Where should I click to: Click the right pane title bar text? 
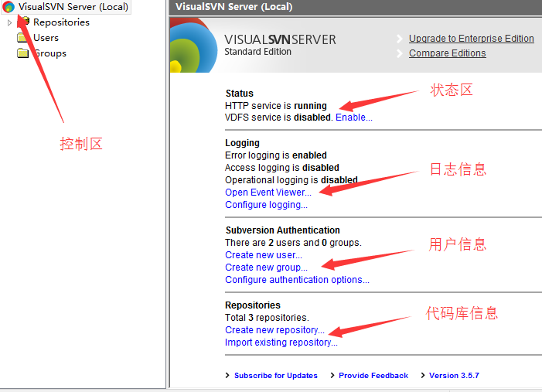(x=234, y=6)
